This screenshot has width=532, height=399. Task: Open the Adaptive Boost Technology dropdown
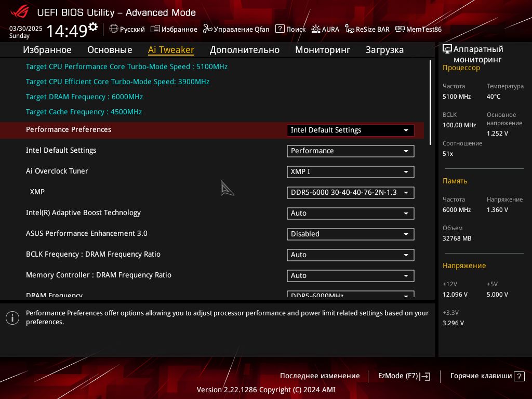pos(351,214)
